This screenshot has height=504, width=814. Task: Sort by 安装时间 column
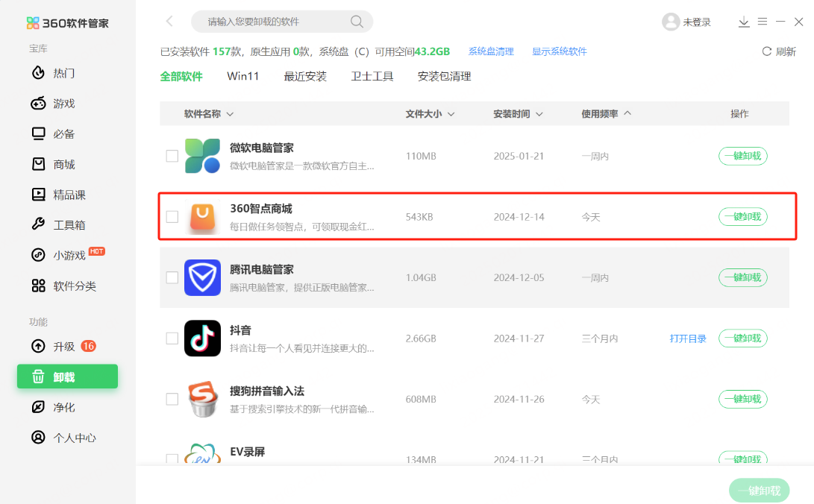(518, 113)
